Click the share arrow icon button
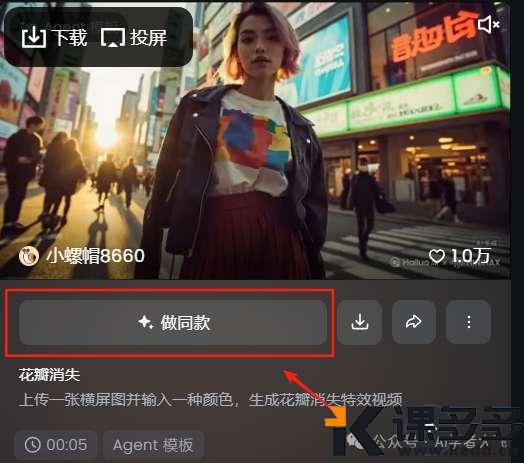Screen dimensions: 524x463 coord(414,322)
